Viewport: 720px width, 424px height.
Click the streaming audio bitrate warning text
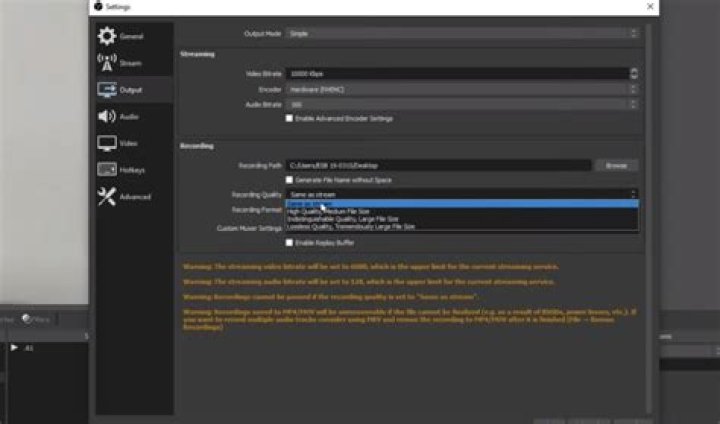(x=369, y=282)
